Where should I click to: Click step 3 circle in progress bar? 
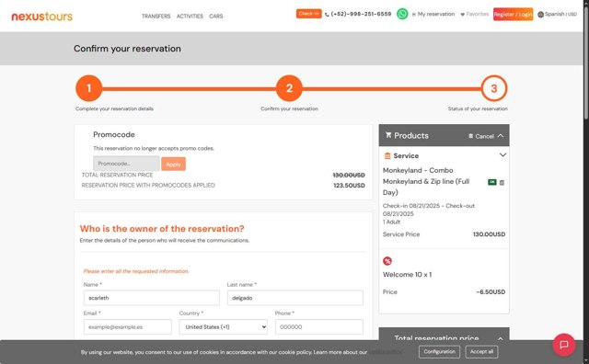pos(494,88)
